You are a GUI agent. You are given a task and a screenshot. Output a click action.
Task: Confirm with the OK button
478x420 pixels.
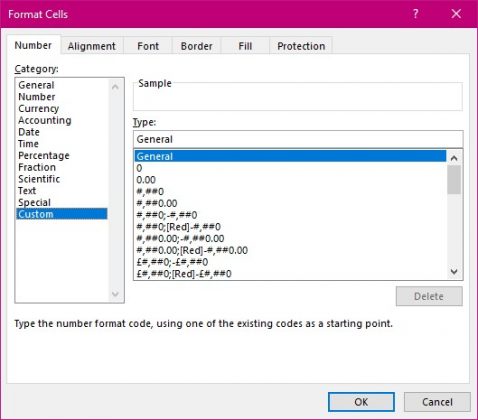tap(361, 402)
